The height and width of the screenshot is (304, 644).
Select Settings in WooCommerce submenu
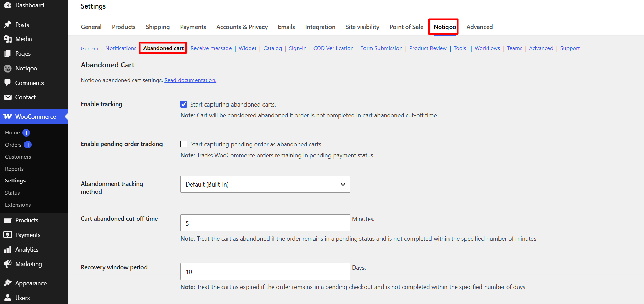click(x=15, y=181)
